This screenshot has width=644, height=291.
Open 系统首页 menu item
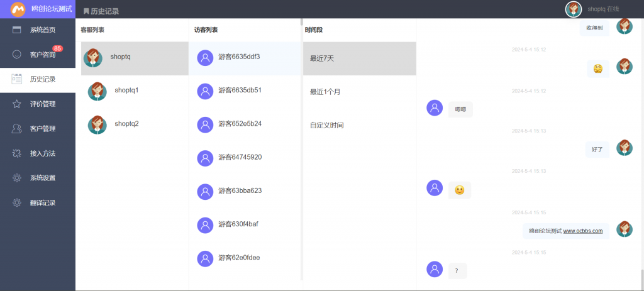(38, 30)
